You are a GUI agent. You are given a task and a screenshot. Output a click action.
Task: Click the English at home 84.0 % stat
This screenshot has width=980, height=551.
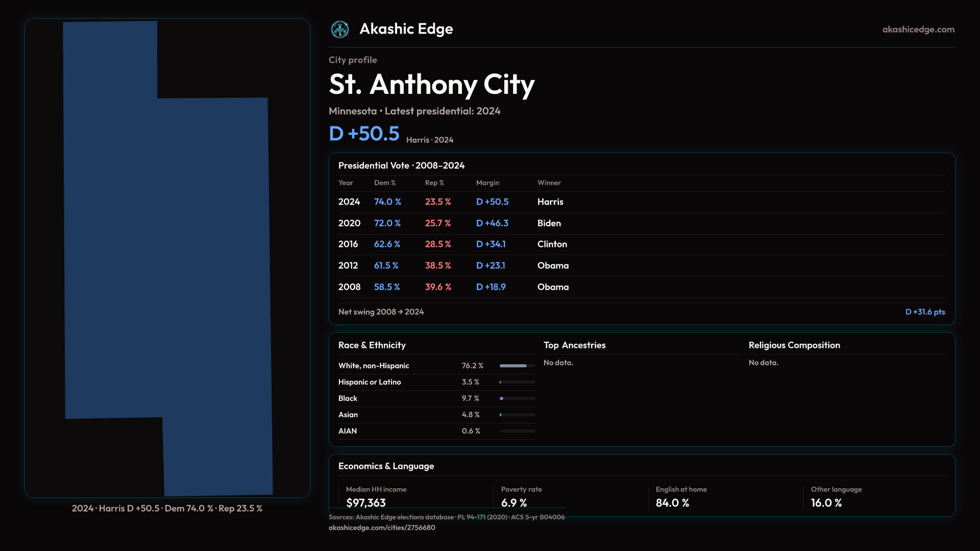pyautogui.click(x=672, y=503)
